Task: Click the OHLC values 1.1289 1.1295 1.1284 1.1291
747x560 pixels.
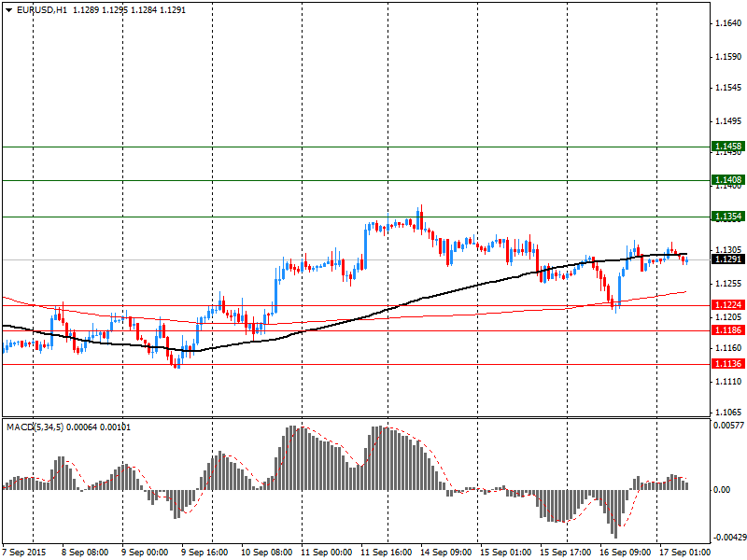Action: tap(129, 10)
